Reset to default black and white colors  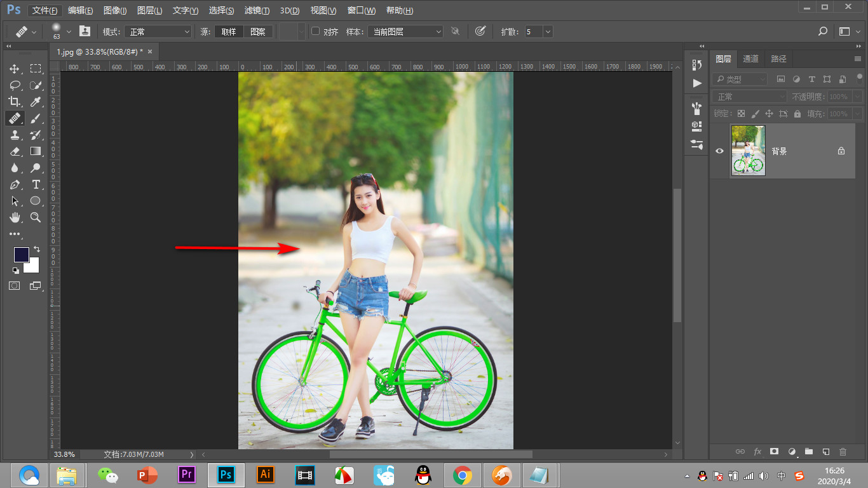point(16,270)
